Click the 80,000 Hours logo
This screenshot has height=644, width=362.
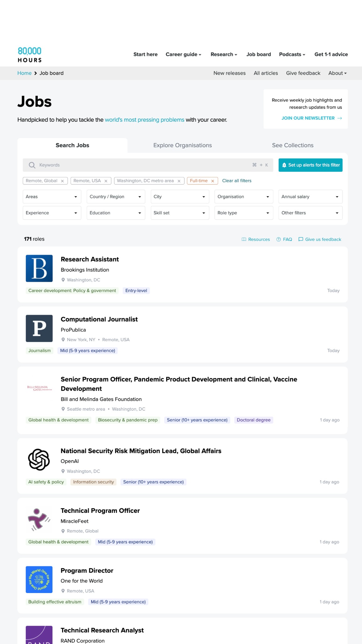[30, 55]
